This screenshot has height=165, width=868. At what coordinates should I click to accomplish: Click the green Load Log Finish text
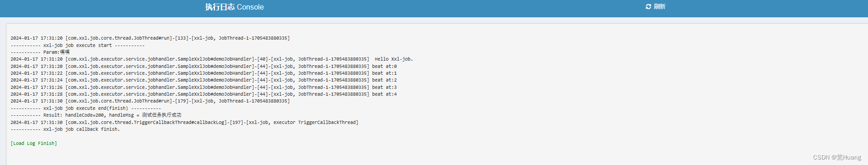(x=34, y=143)
